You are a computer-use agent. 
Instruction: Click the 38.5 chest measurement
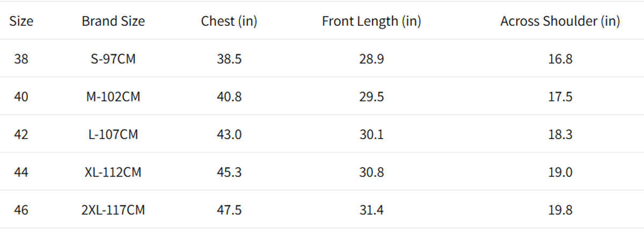tap(229, 59)
